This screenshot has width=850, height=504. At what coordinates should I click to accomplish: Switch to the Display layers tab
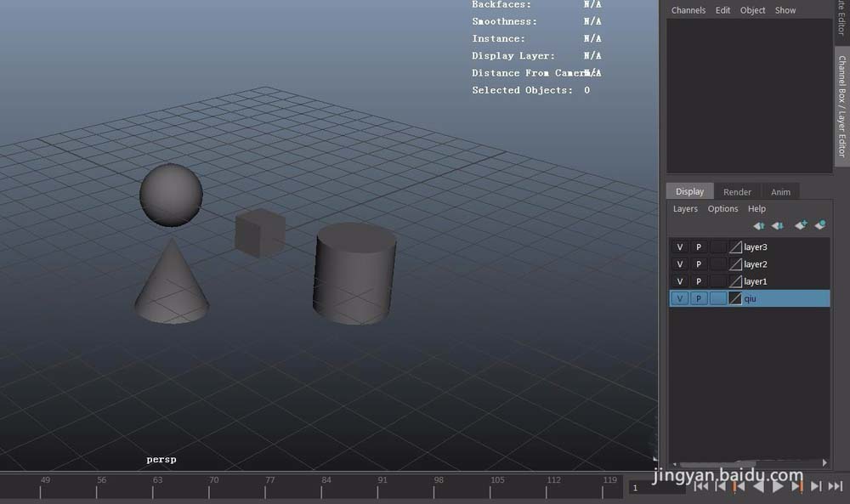pyautogui.click(x=689, y=191)
